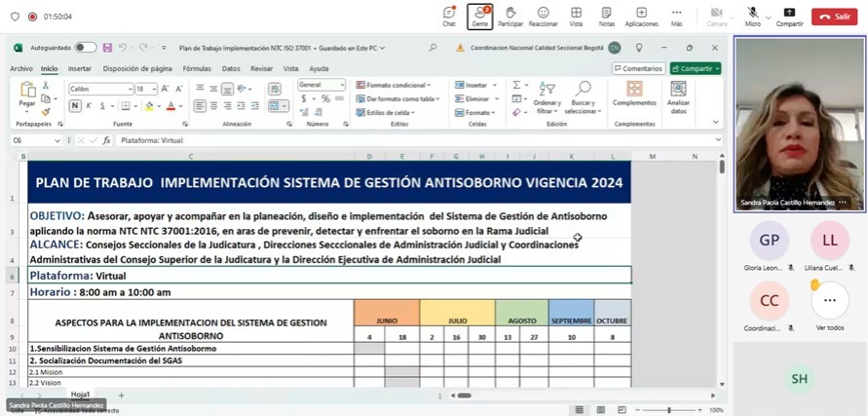This screenshot has width=868, height=416.
Task: Open the Archivo menu tab
Action: point(21,69)
